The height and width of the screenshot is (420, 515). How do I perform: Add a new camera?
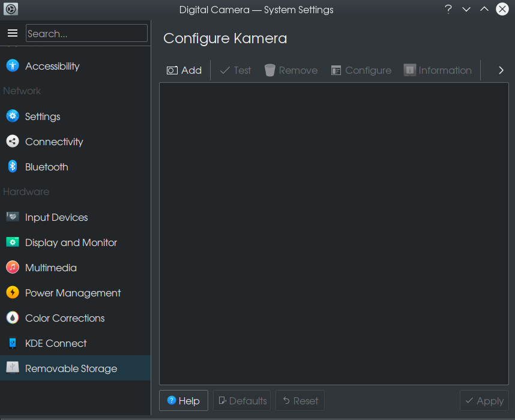(x=184, y=70)
